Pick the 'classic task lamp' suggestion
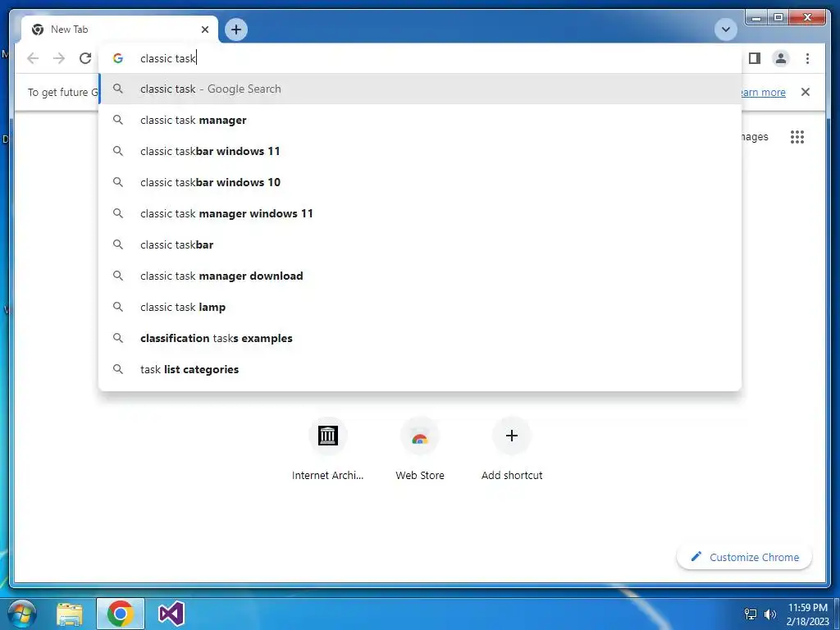Screen dimensions: 840x630 click(421, 307)
